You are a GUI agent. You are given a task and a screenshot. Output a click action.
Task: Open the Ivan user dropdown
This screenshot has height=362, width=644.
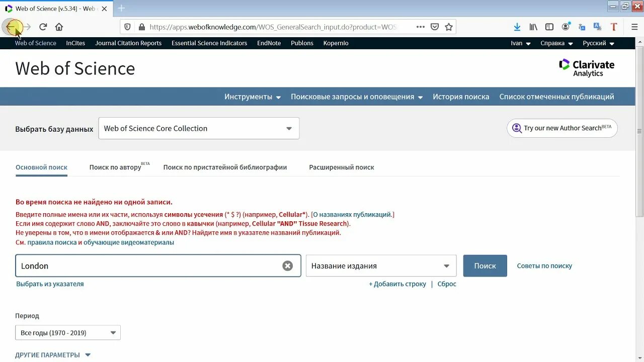tap(521, 43)
